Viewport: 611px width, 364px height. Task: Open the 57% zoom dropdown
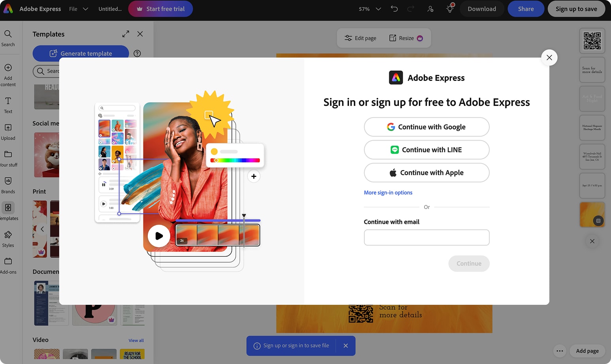click(370, 9)
